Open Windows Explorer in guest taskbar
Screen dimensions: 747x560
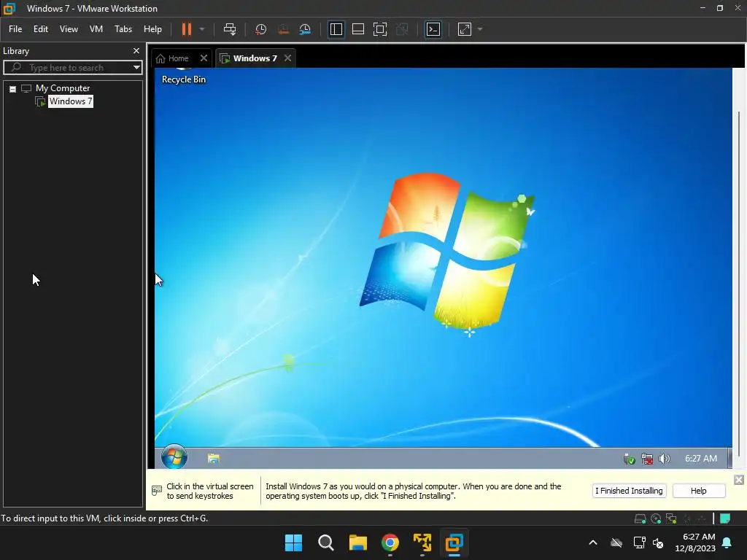tap(214, 458)
